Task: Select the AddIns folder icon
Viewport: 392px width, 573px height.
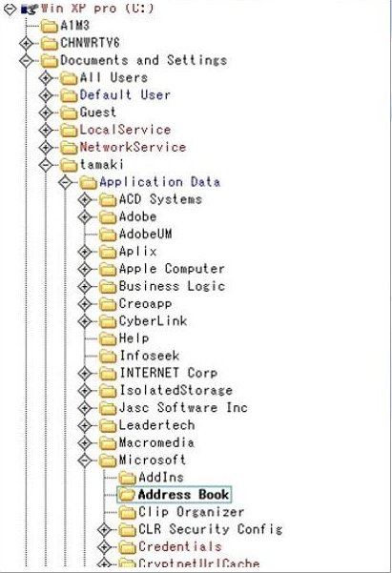Action: click(128, 478)
